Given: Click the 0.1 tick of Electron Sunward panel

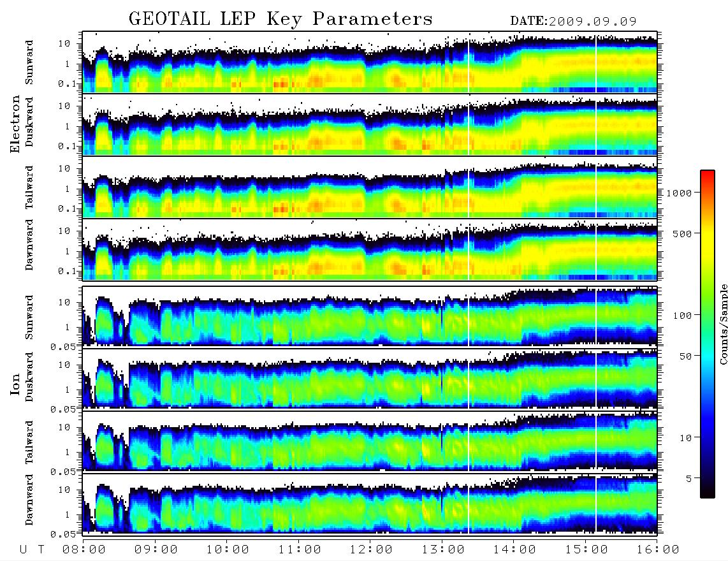Looking at the screenshot, I should coord(66,84).
